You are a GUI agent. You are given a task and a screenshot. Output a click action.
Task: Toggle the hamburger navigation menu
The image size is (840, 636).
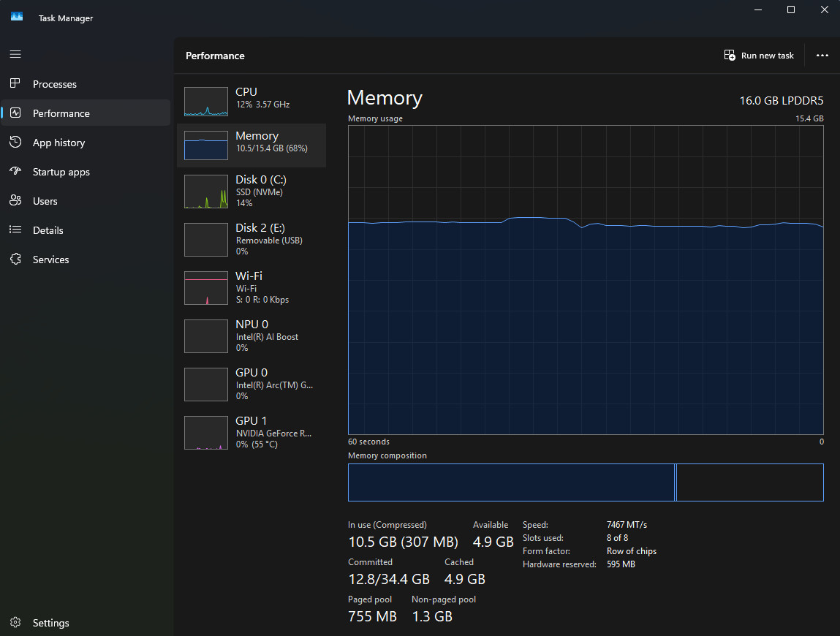coord(15,54)
